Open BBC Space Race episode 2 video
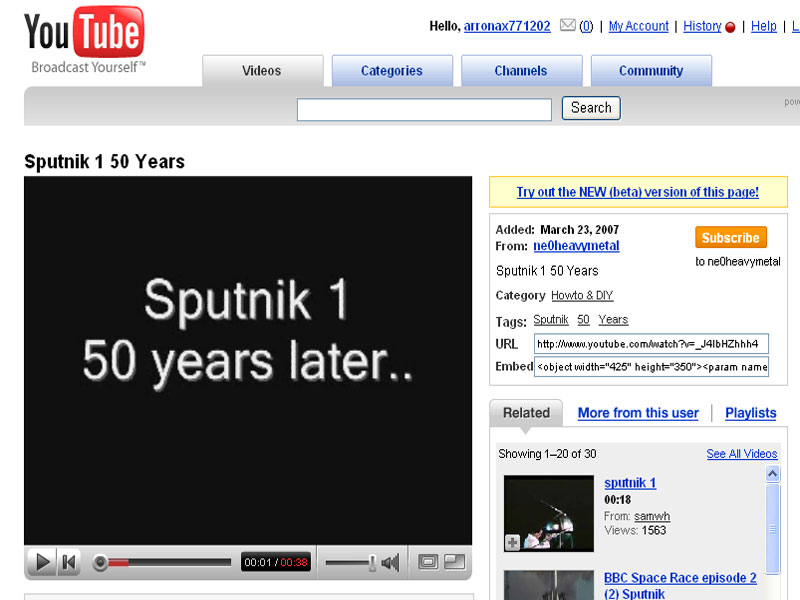 pyautogui.click(x=680, y=585)
